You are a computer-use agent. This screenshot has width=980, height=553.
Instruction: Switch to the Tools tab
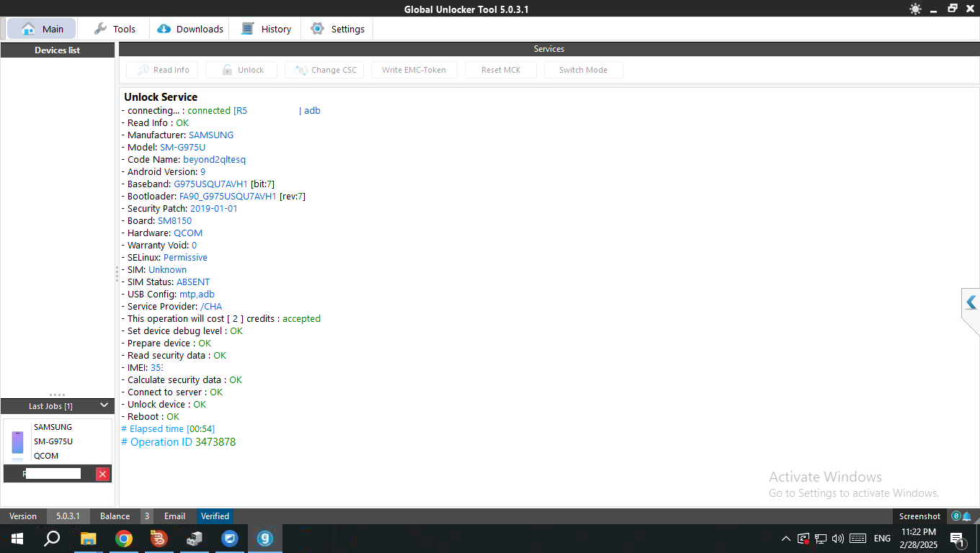pyautogui.click(x=115, y=29)
